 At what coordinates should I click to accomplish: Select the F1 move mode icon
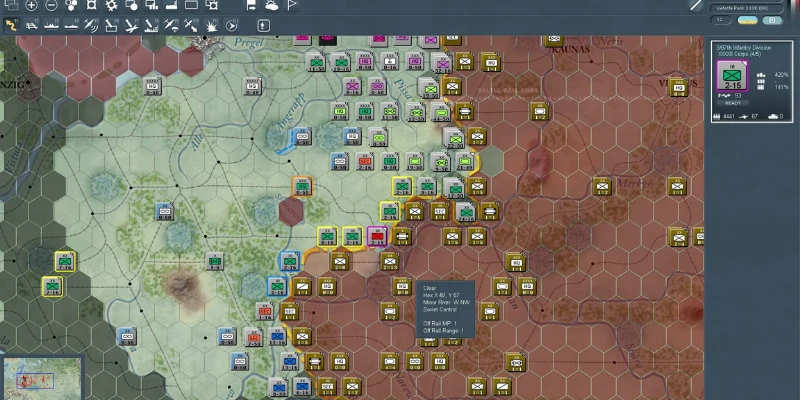coord(11,25)
